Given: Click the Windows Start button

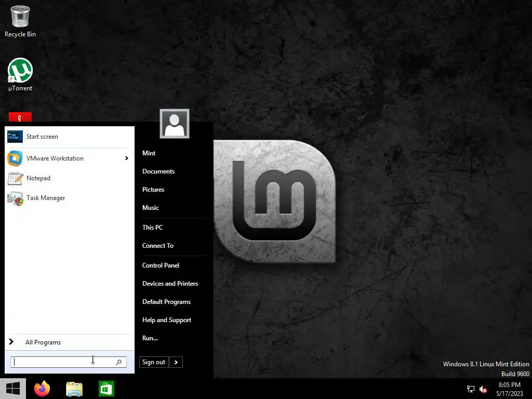Looking at the screenshot, I should coord(13,389).
